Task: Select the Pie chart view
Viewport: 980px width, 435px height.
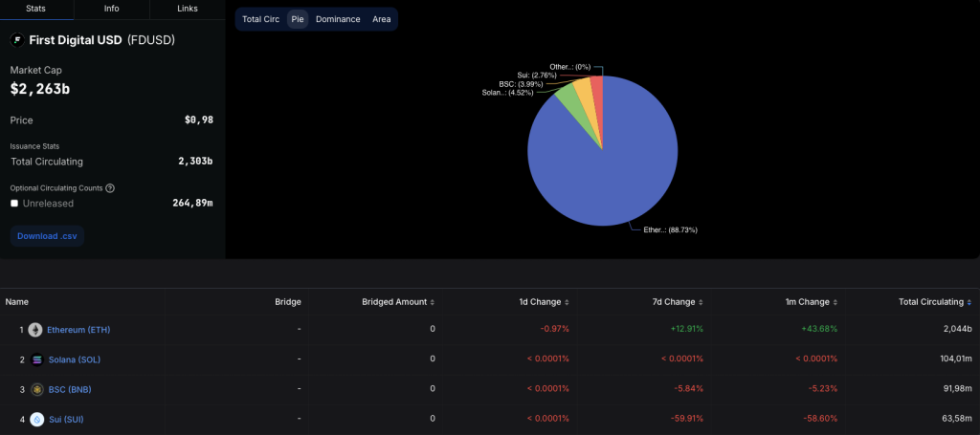Action: [298, 19]
